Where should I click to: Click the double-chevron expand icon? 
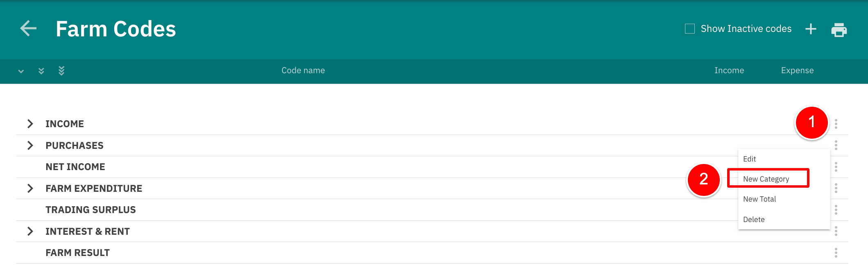pos(41,71)
